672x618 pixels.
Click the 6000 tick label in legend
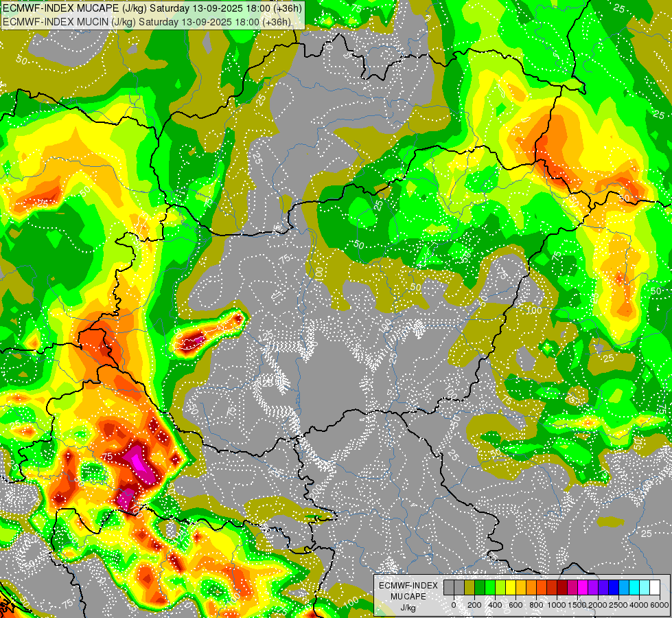(x=659, y=605)
